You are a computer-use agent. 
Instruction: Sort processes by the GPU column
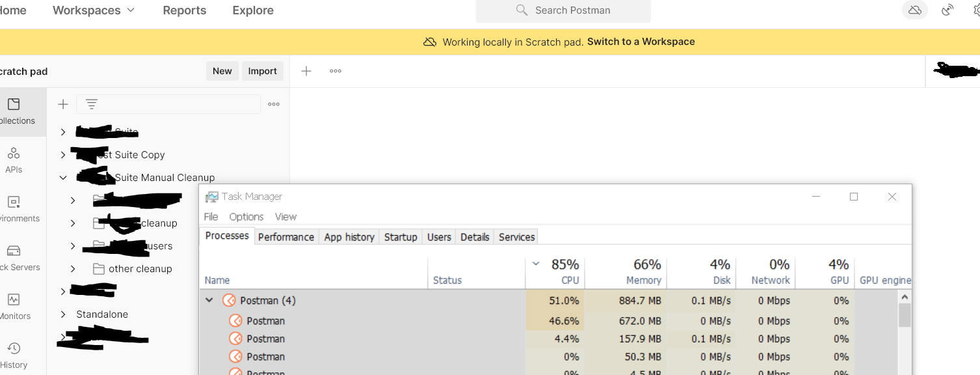825,273
